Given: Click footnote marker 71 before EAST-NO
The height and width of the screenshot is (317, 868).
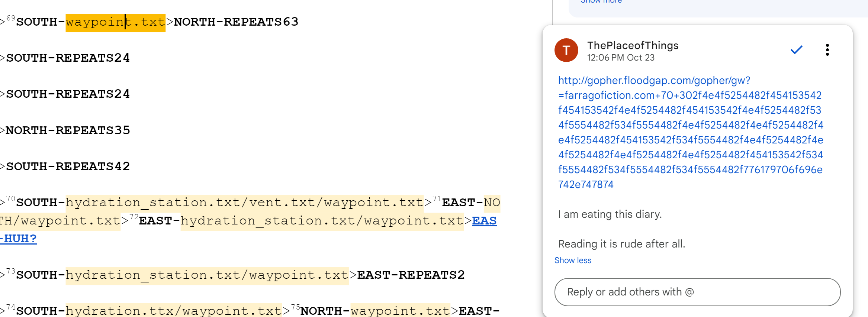Looking at the screenshot, I should pos(437,199).
